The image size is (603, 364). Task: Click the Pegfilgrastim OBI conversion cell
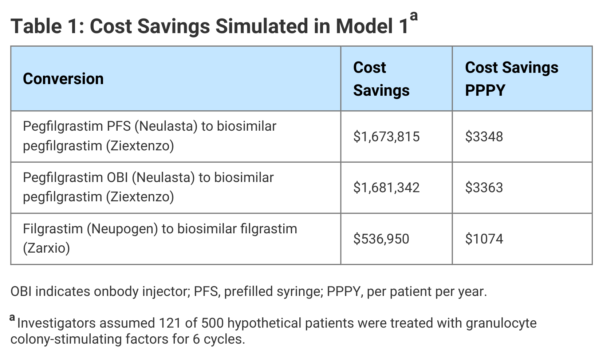148,187
